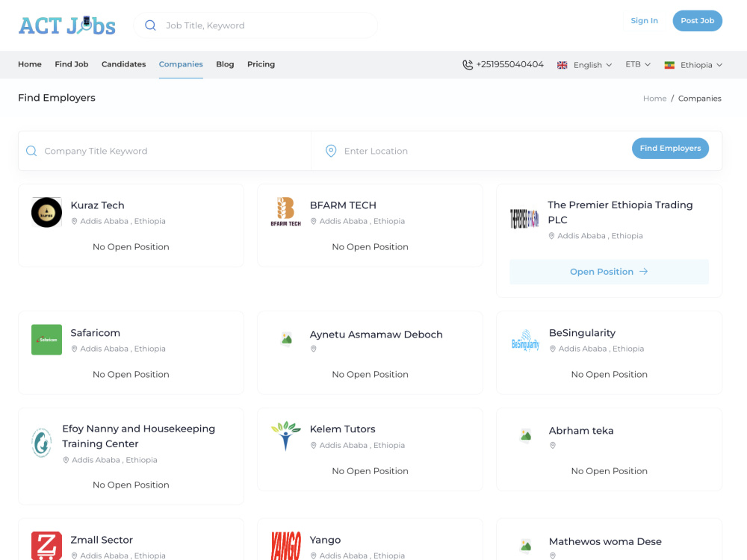Open the Yango company name

tap(326, 540)
